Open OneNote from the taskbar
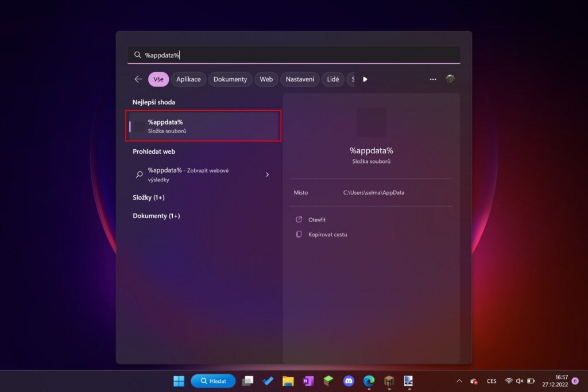Screen dimensions: 588x392 pyautogui.click(x=308, y=381)
